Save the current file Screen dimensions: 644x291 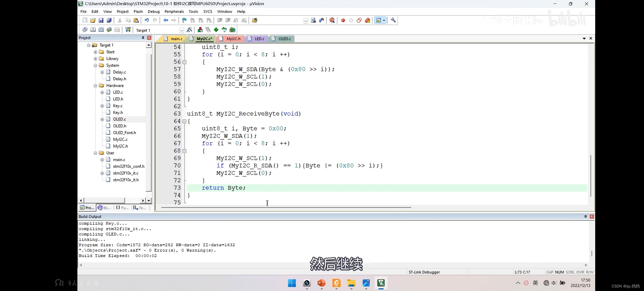point(101,20)
